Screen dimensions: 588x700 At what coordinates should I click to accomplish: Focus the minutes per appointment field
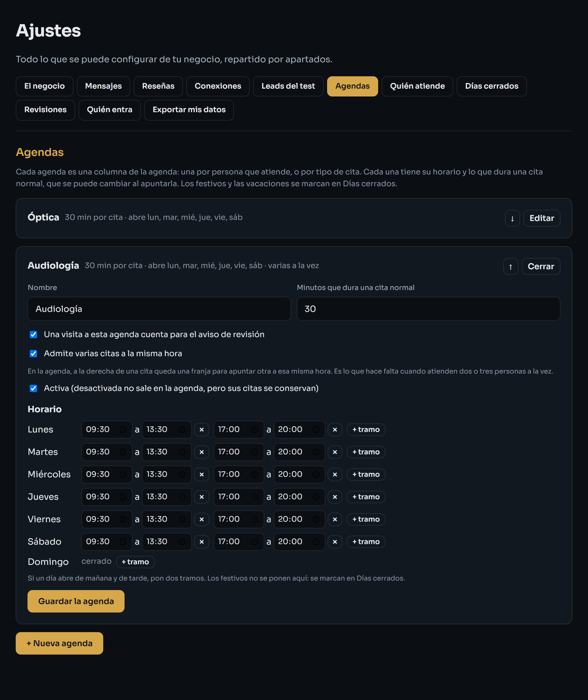coord(428,309)
